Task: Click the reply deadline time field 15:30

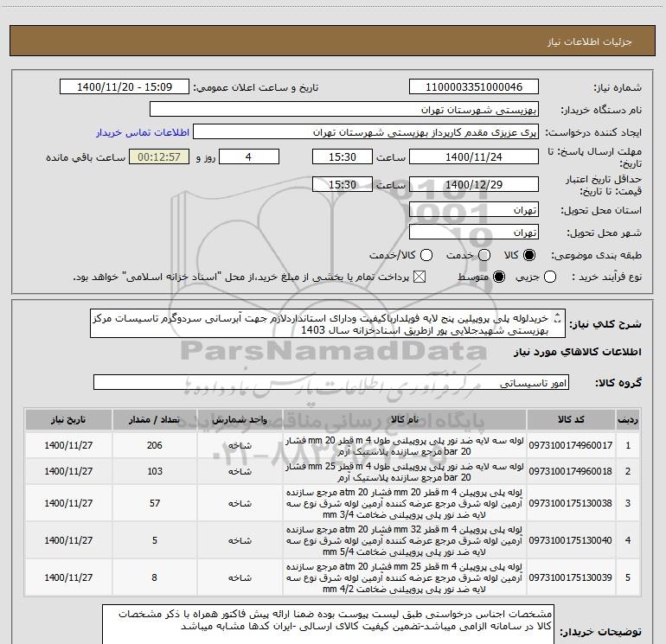Action: [x=343, y=156]
